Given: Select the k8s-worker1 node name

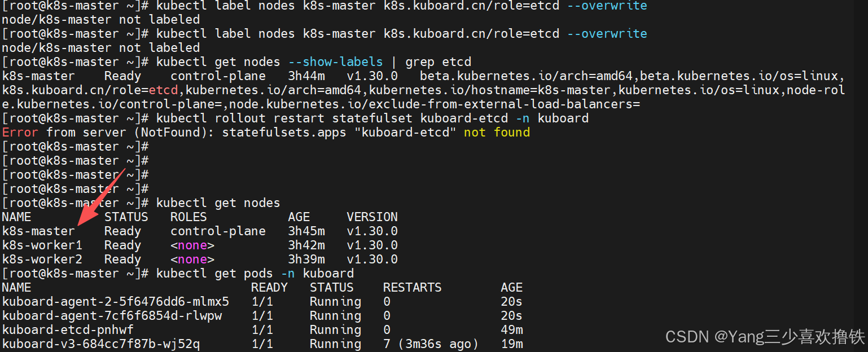Looking at the screenshot, I should tap(42, 245).
